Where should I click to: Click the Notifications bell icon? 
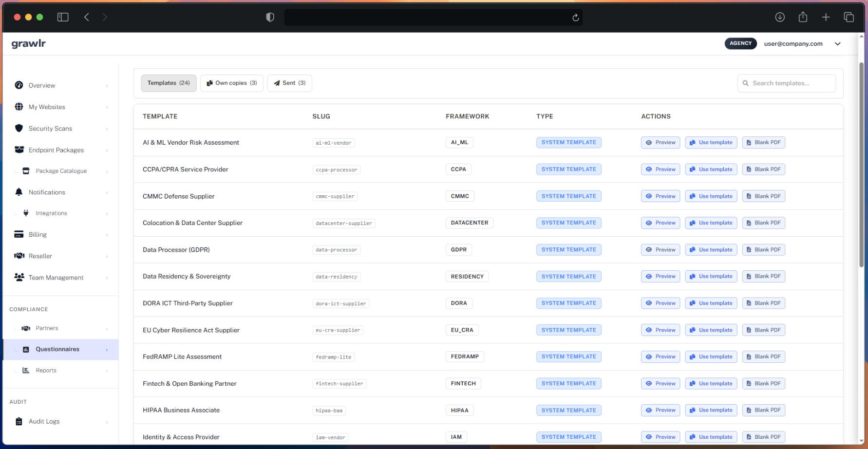click(19, 192)
